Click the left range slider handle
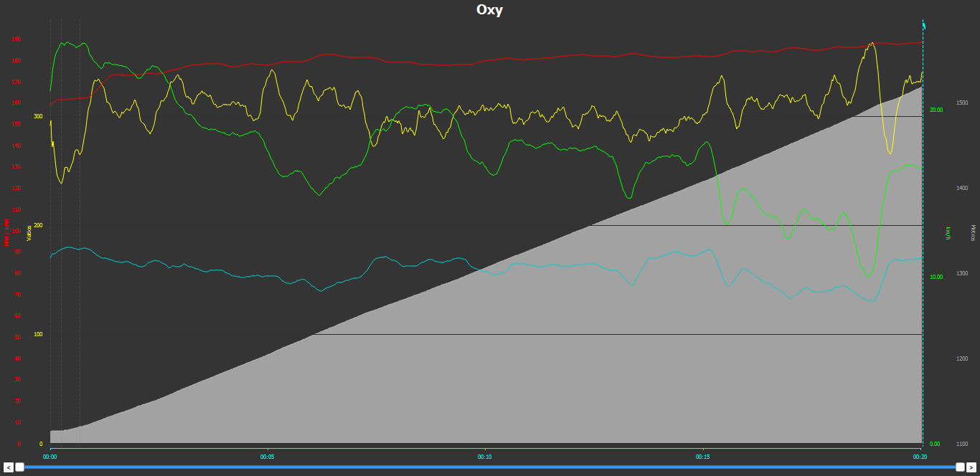This screenshot has width=980, height=476. (19, 467)
